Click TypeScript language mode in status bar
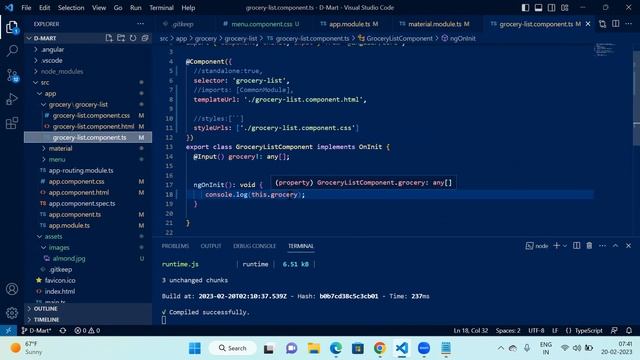The image size is (640, 360). point(588,330)
